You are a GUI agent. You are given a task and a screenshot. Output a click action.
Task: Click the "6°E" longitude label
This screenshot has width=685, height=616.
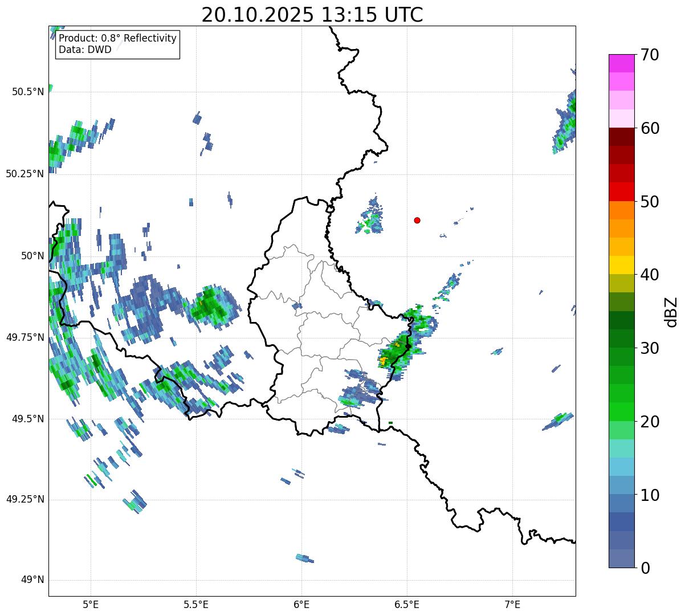302,604
